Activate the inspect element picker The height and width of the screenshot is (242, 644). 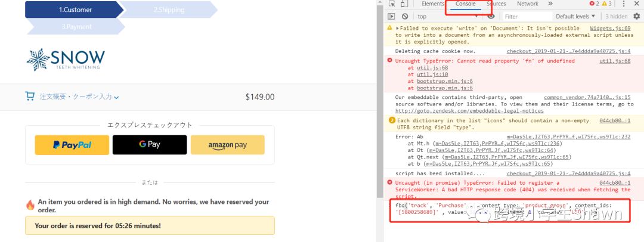[x=392, y=4]
